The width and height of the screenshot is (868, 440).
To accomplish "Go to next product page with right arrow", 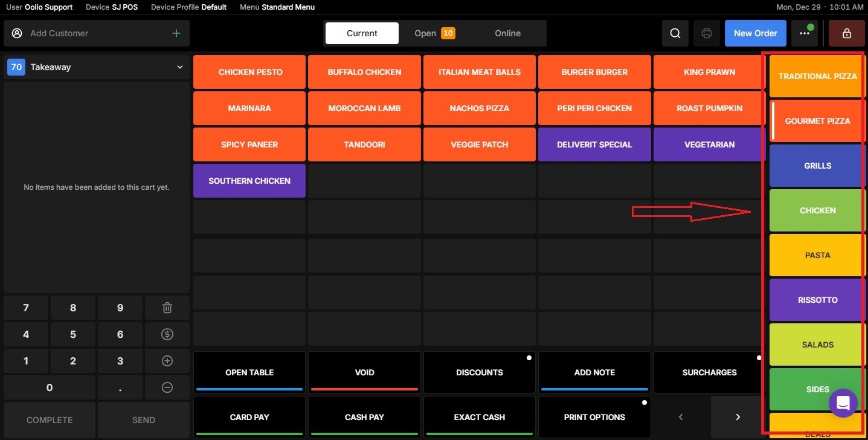I will pyautogui.click(x=737, y=417).
